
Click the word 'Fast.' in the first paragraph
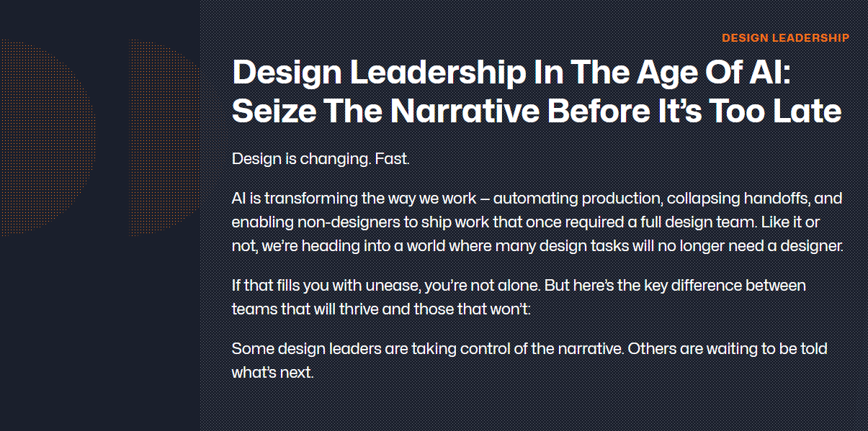[x=392, y=159]
